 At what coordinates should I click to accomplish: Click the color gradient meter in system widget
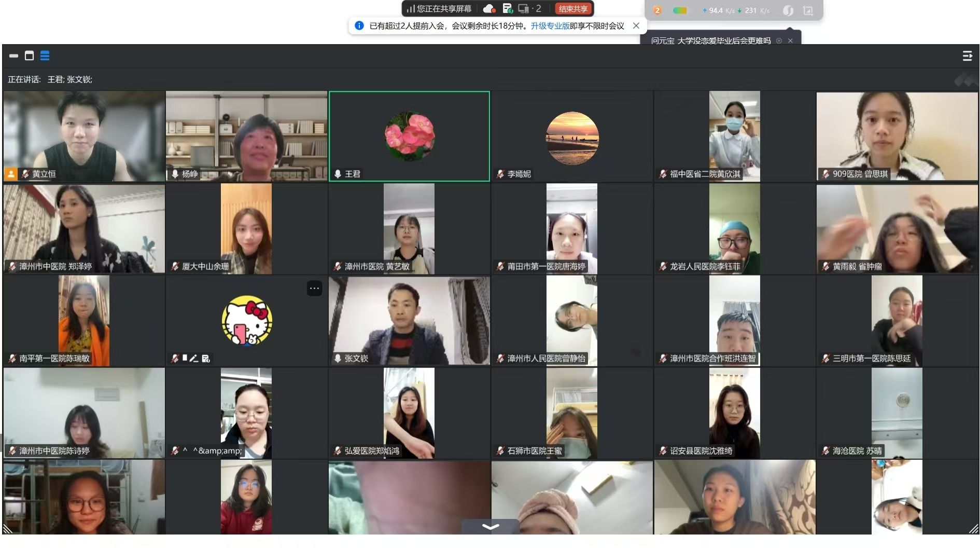[680, 10]
